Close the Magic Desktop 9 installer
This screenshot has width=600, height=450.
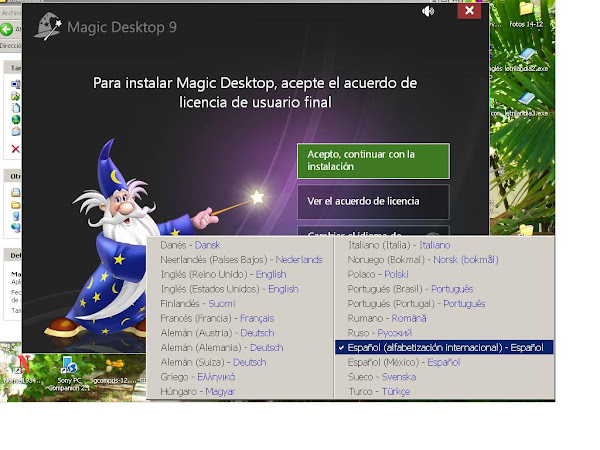[469, 11]
